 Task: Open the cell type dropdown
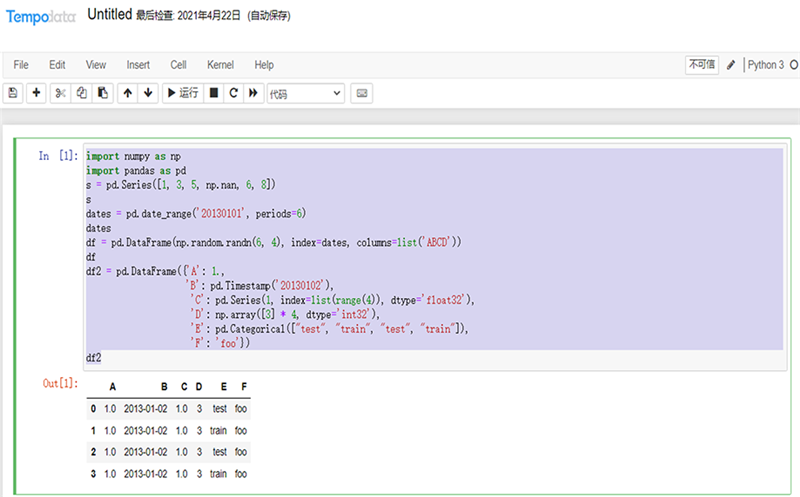point(304,93)
